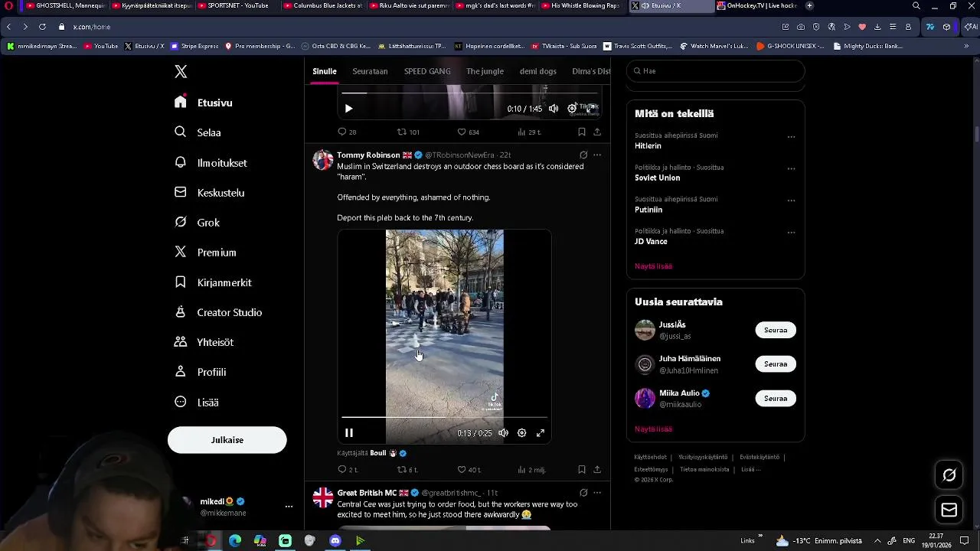Follow JussiÄs with Seuraa button
This screenshot has height=551, width=980.
[x=776, y=331]
